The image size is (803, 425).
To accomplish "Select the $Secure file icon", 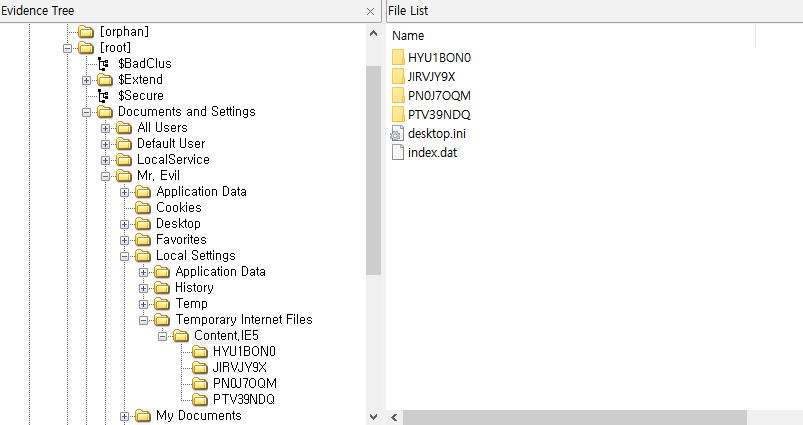I will [103, 96].
